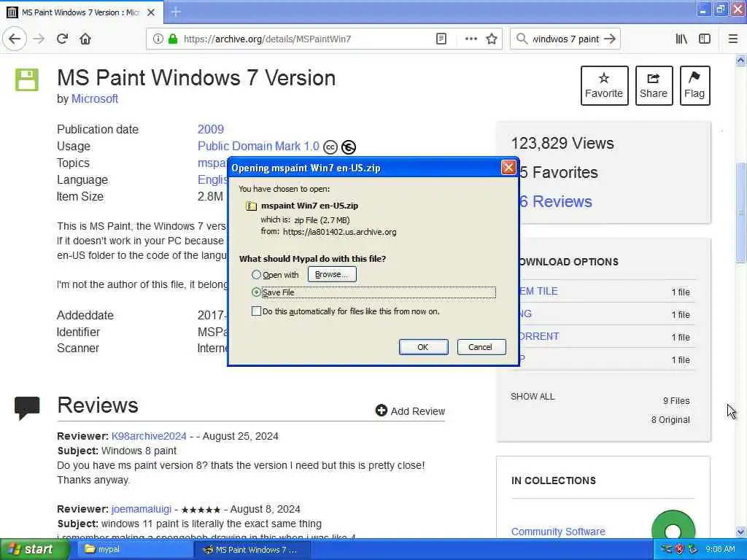Confirm download with OK button

(x=423, y=347)
